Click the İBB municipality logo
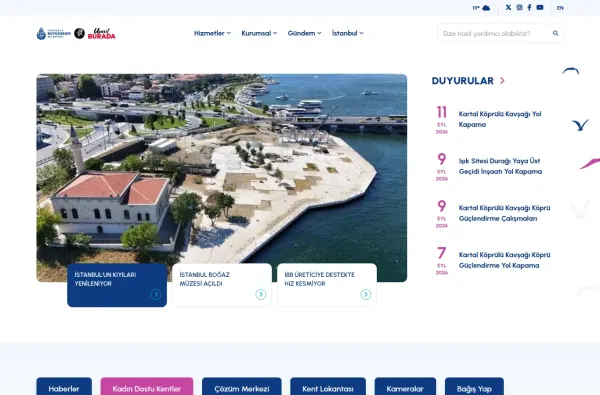This screenshot has height=395, width=600. pos(54,33)
